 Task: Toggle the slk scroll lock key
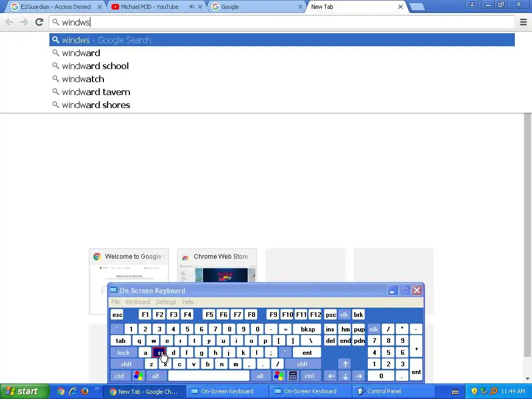[x=344, y=314]
